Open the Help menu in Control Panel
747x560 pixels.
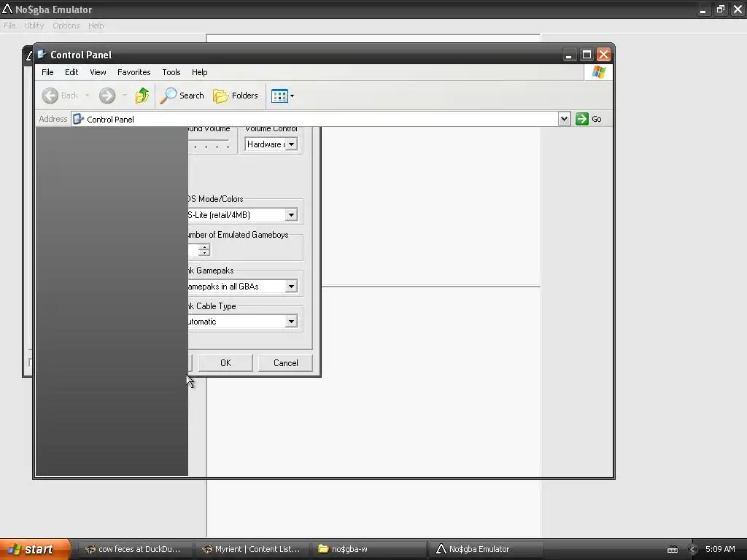(x=200, y=72)
